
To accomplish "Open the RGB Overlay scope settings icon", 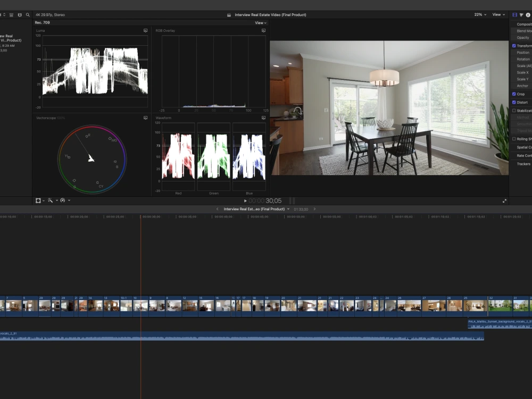I will [x=264, y=30].
